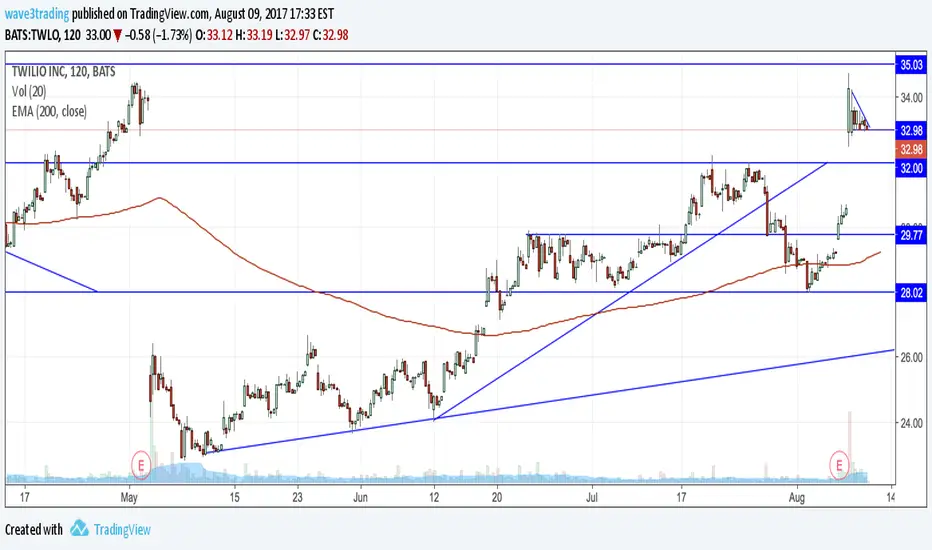Select the 35.03 price level label

pyautogui.click(x=911, y=65)
